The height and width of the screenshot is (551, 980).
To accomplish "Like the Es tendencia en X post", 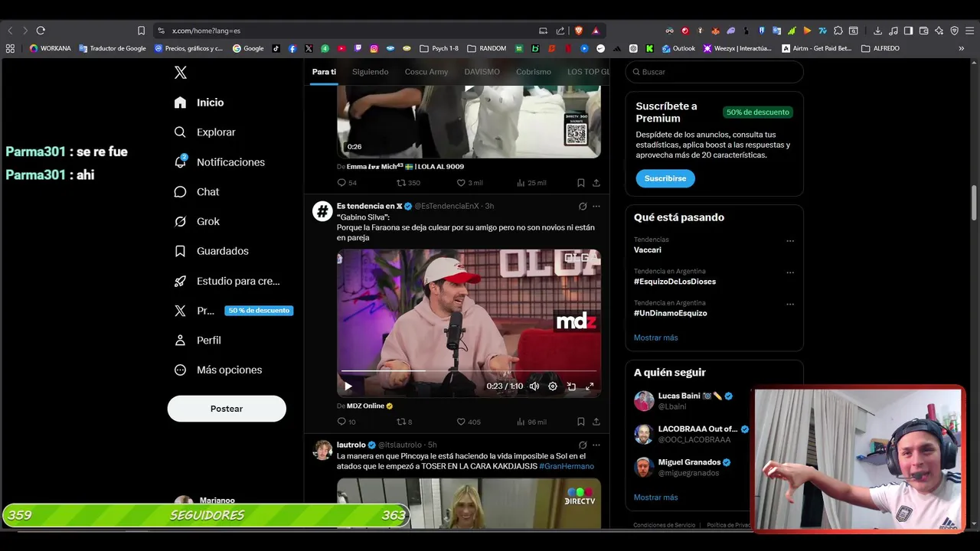I will pos(469,422).
